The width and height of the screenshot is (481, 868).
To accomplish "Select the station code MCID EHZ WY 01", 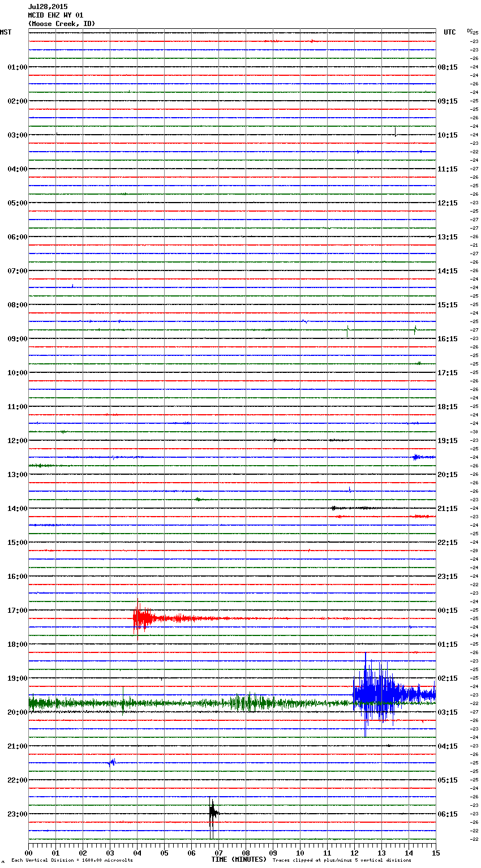I will [x=55, y=15].
